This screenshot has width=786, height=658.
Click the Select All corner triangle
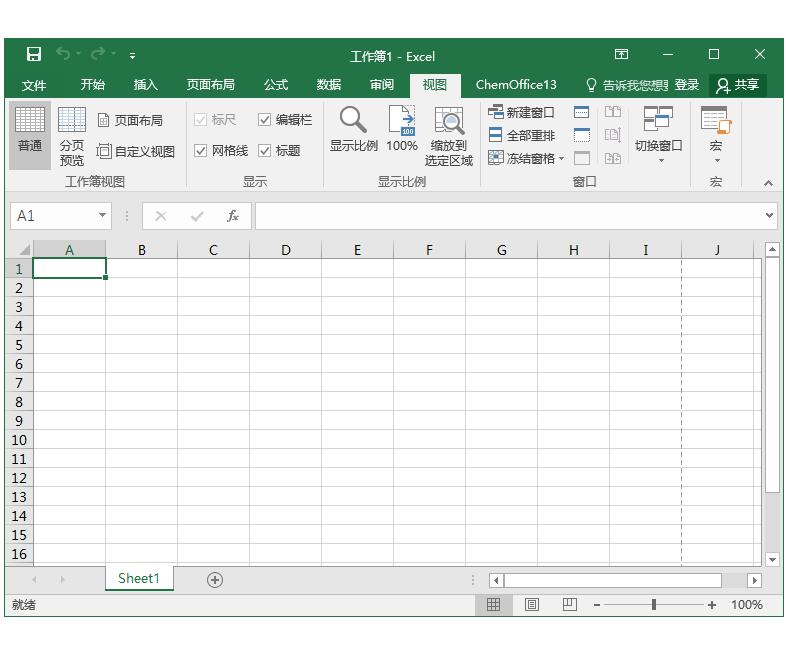[24, 249]
